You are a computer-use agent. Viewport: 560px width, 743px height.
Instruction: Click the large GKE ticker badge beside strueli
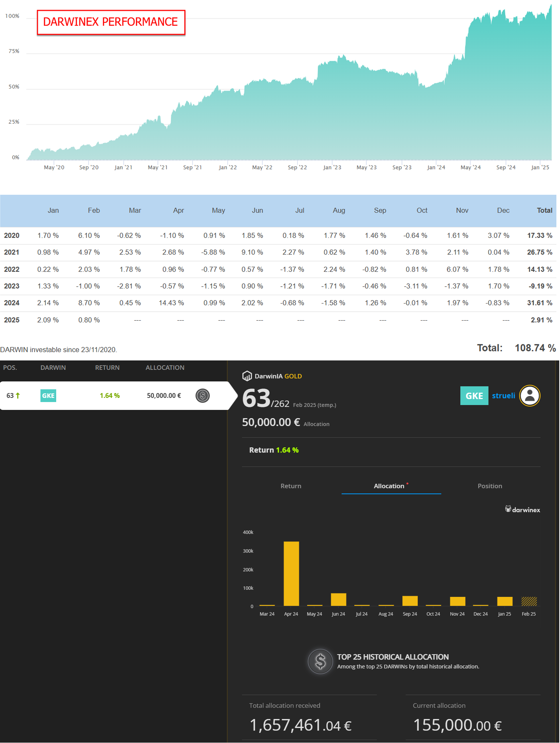tap(474, 396)
